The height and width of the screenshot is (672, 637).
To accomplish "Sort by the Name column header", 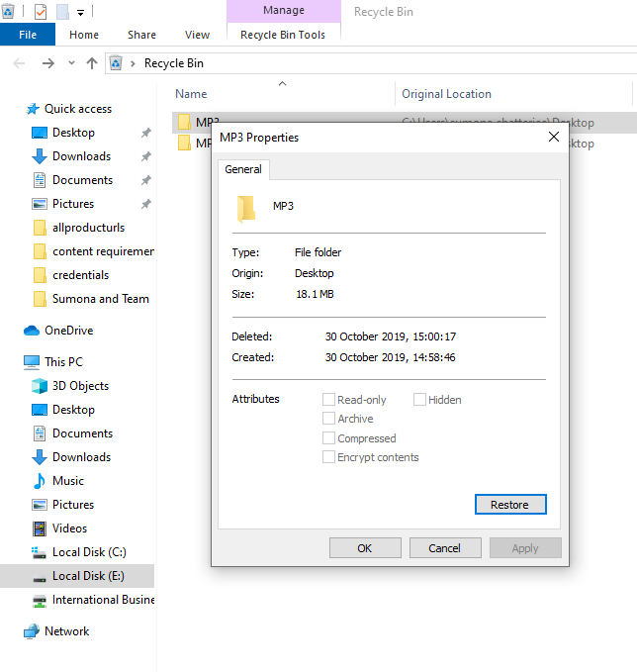I will point(191,94).
